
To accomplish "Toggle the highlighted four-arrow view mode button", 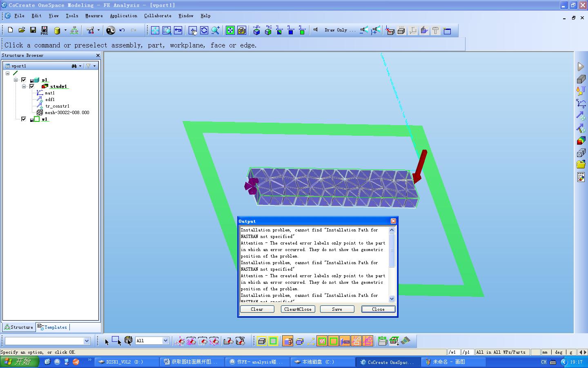I will coord(230,30).
